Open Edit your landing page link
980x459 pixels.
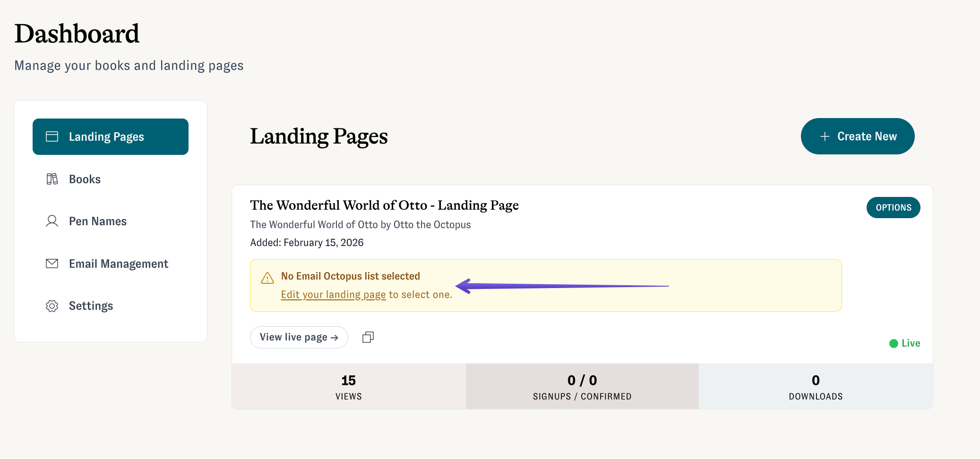(333, 294)
